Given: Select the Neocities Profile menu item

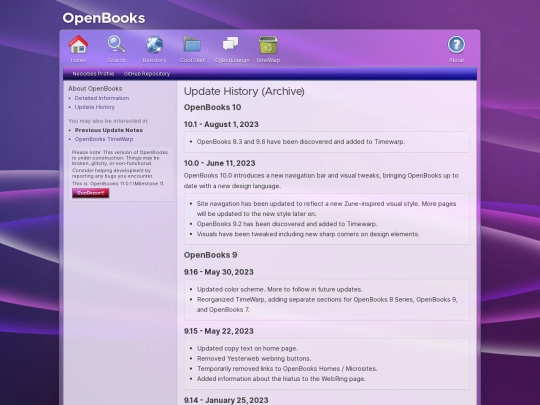Looking at the screenshot, I should coord(93,74).
